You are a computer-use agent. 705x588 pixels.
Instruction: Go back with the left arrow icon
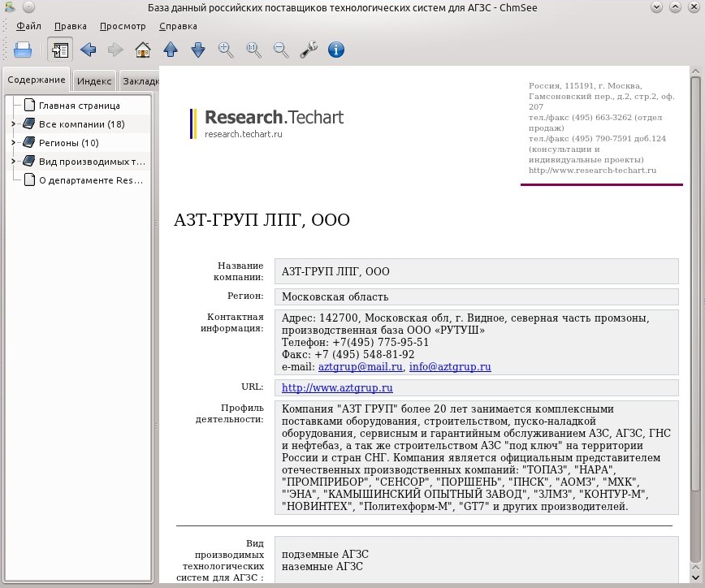coord(88,50)
